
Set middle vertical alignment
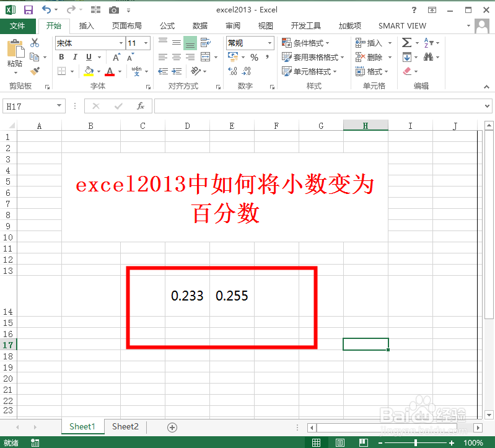[x=177, y=43]
